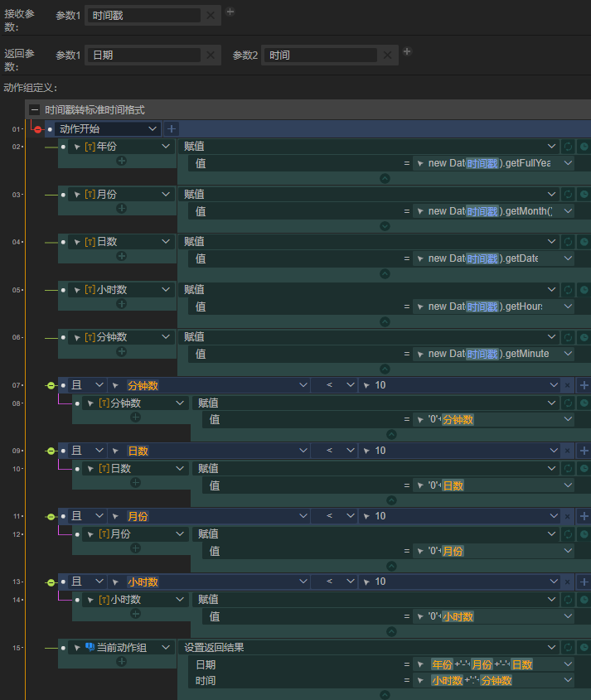Refresh icon on line 05 赋值 row
This screenshot has height=700, width=591.
coord(569,290)
